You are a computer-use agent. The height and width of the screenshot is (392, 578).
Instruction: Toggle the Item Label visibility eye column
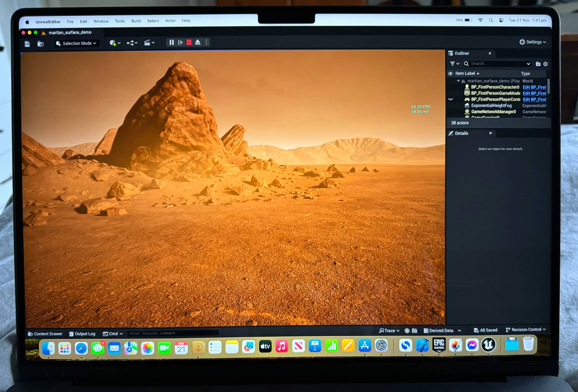point(450,74)
